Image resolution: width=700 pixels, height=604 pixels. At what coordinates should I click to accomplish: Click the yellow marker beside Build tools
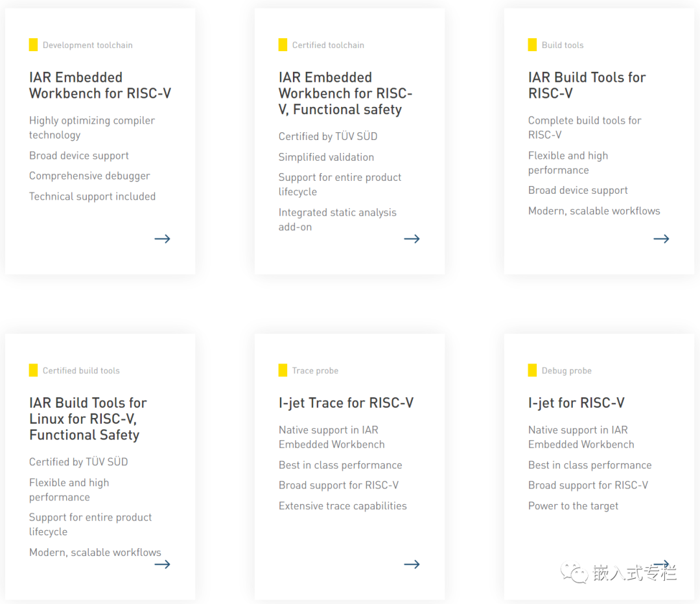(x=532, y=45)
